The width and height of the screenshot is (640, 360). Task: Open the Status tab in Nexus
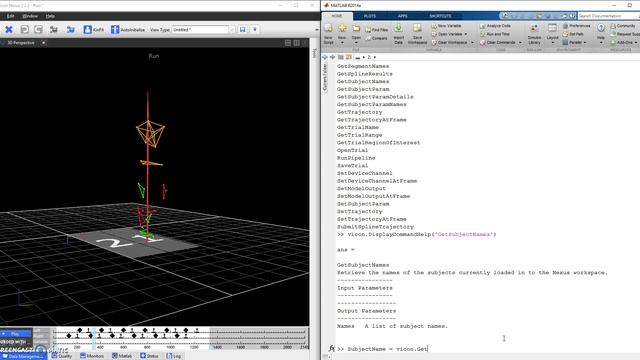coord(149,356)
